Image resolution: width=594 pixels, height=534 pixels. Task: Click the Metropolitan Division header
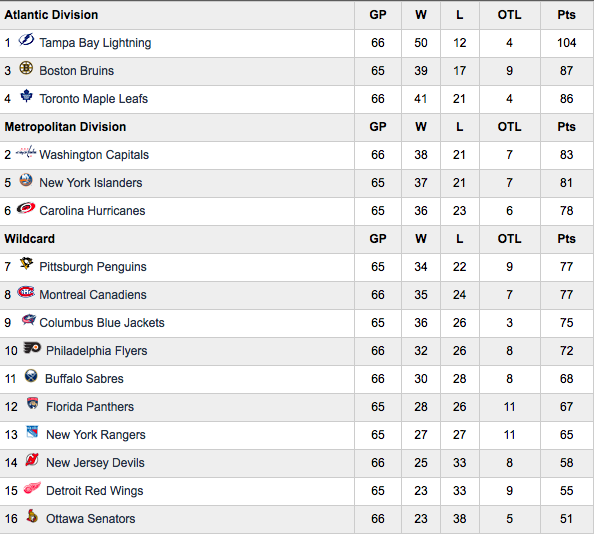[65, 127]
